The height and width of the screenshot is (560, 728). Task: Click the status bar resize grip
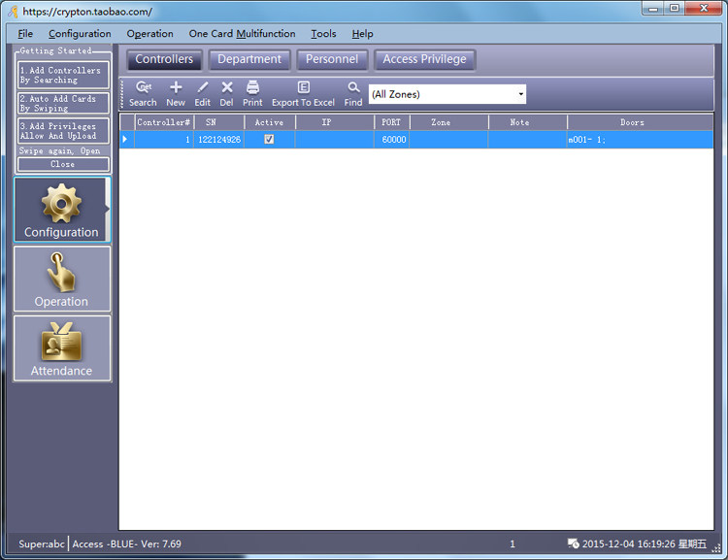click(716, 548)
